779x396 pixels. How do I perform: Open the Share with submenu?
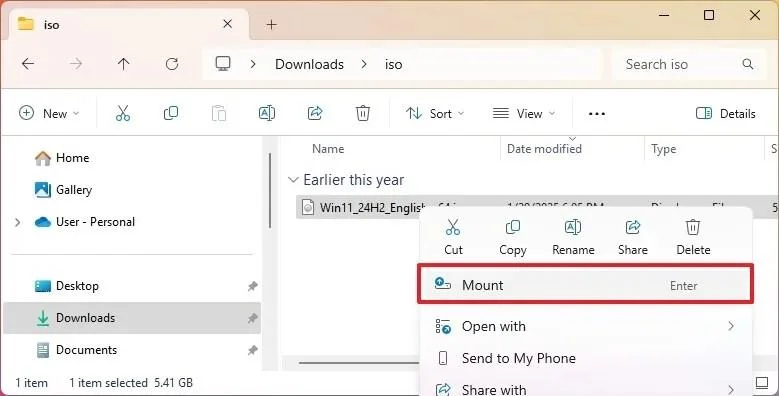[x=585, y=389]
